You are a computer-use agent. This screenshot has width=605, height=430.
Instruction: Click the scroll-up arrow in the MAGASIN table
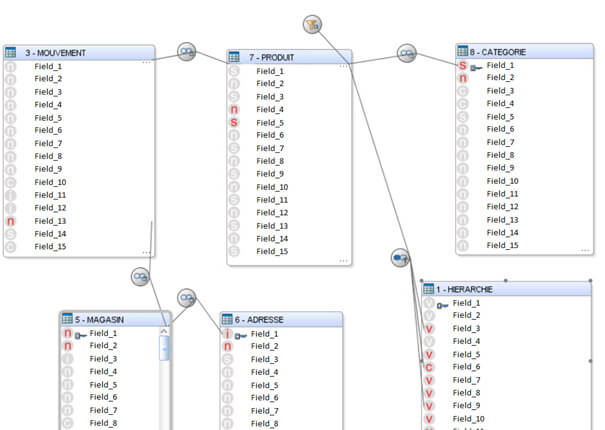[x=165, y=333]
